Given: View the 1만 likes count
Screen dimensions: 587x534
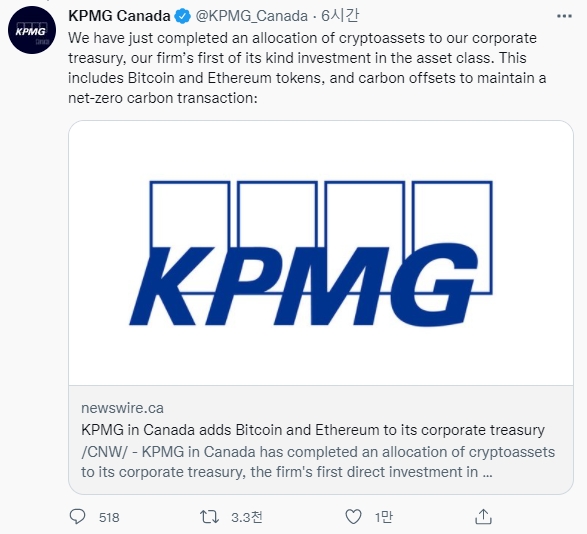Looking at the screenshot, I should pos(384,517).
